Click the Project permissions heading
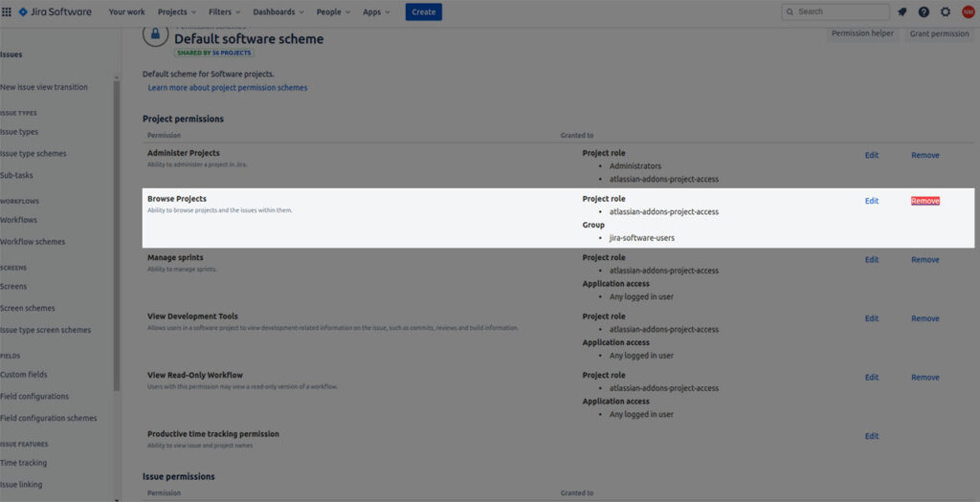This screenshot has height=502, width=980. coord(183,119)
